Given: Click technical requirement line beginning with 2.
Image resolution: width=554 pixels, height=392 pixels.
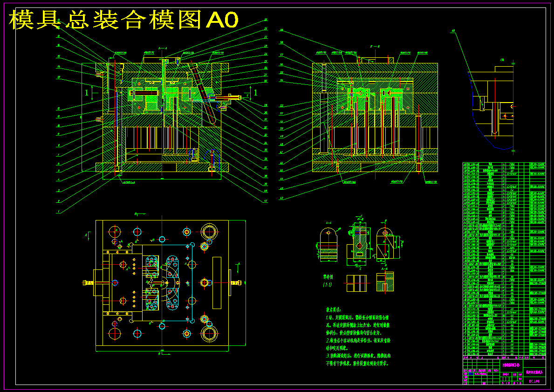Looking at the screenshot, I should point(358,340).
